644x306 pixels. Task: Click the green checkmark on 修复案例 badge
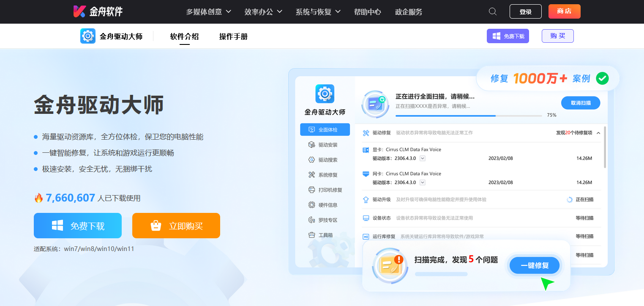pos(602,78)
